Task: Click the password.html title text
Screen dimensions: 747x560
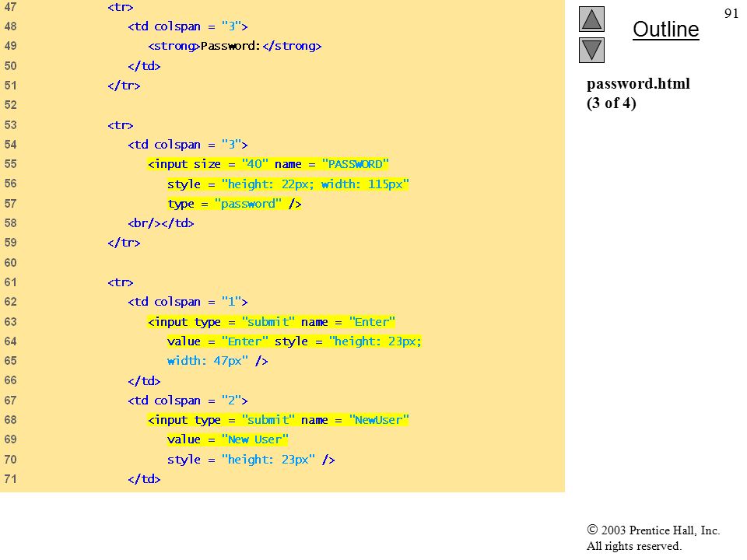Action: click(x=638, y=84)
